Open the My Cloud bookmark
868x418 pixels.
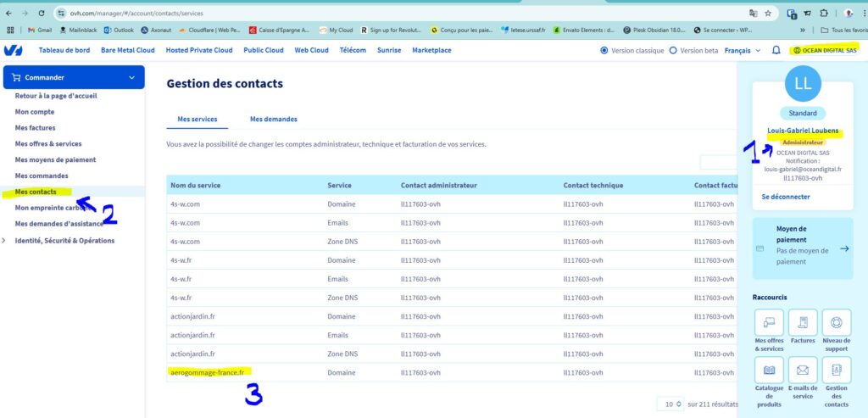(336, 30)
